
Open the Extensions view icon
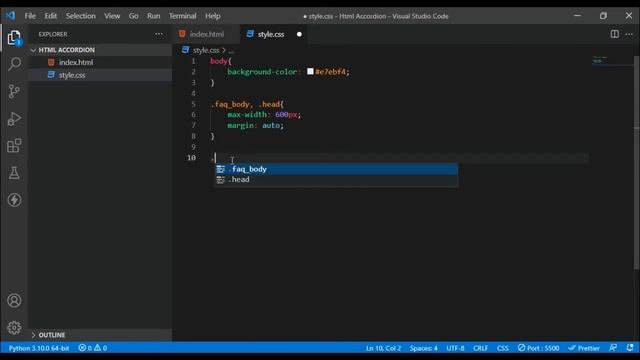point(14,146)
